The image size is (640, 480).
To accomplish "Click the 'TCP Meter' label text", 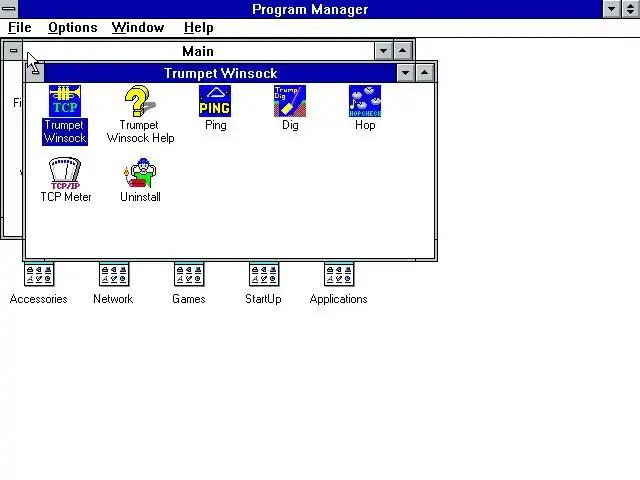I will pos(66,197).
